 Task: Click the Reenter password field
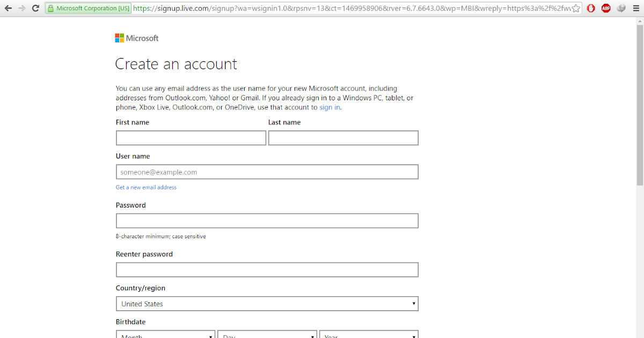(x=267, y=270)
